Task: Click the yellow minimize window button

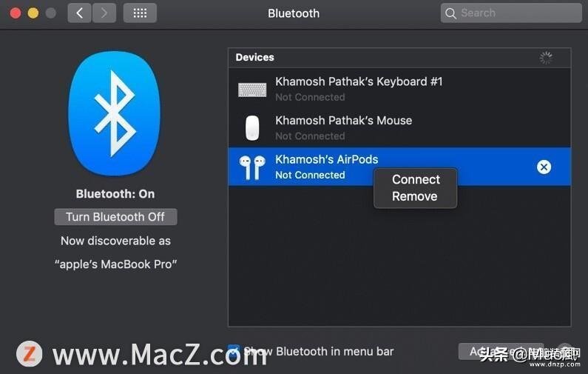Action: pyautogui.click(x=33, y=13)
